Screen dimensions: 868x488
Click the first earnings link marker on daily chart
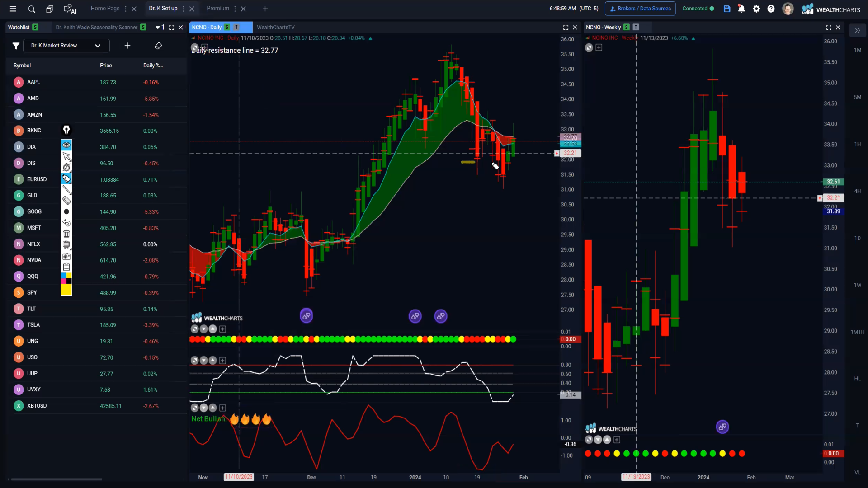(x=306, y=316)
